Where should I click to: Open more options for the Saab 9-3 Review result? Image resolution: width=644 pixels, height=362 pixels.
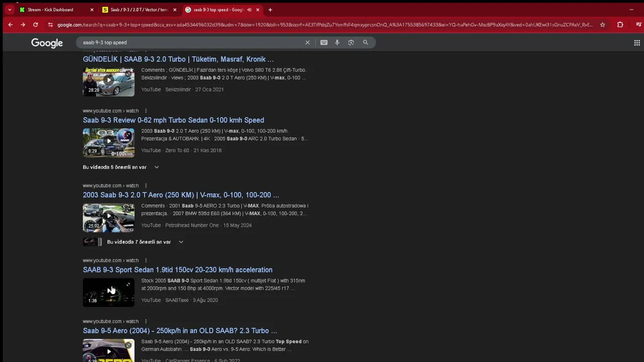click(146, 111)
